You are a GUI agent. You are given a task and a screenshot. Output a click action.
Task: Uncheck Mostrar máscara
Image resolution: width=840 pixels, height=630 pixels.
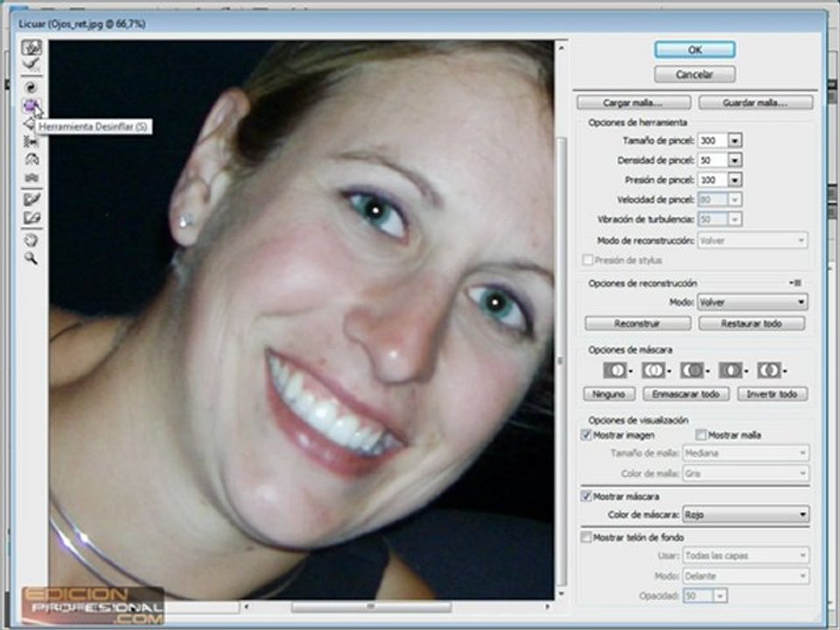coord(586,497)
